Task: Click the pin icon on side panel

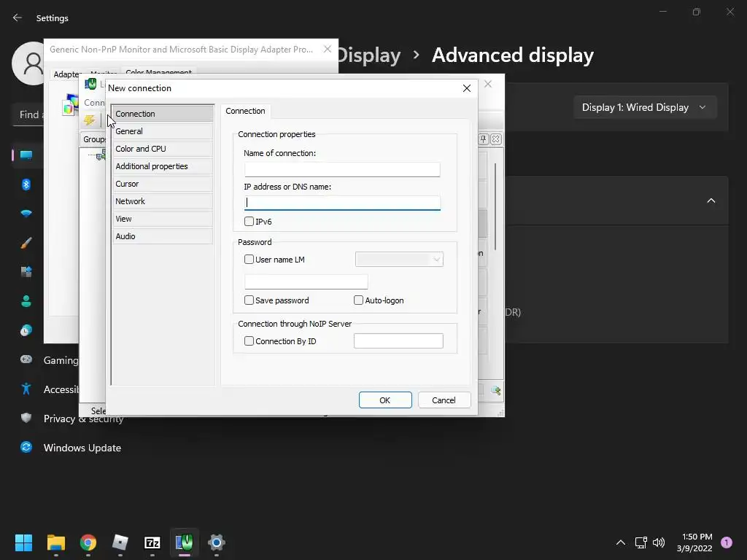Action: click(x=483, y=139)
